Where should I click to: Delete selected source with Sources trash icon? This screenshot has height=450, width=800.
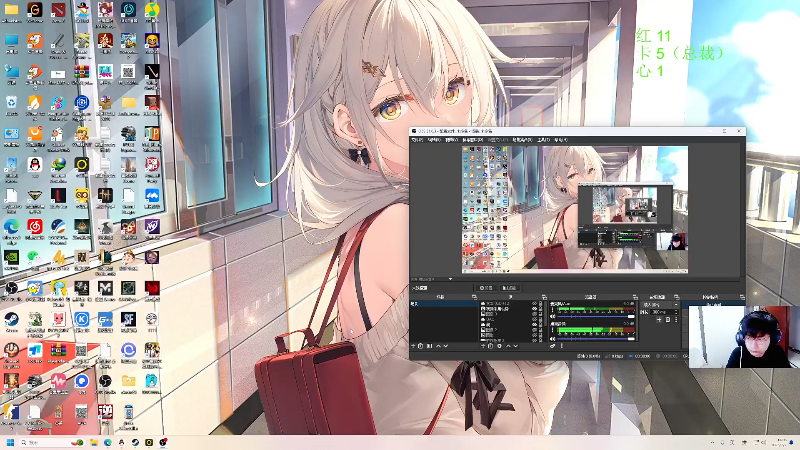[x=490, y=346]
